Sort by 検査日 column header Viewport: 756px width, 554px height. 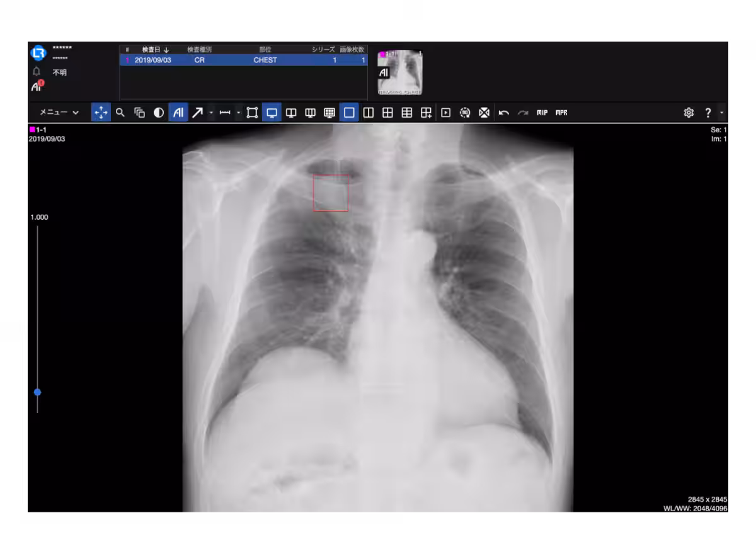(x=154, y=50)
